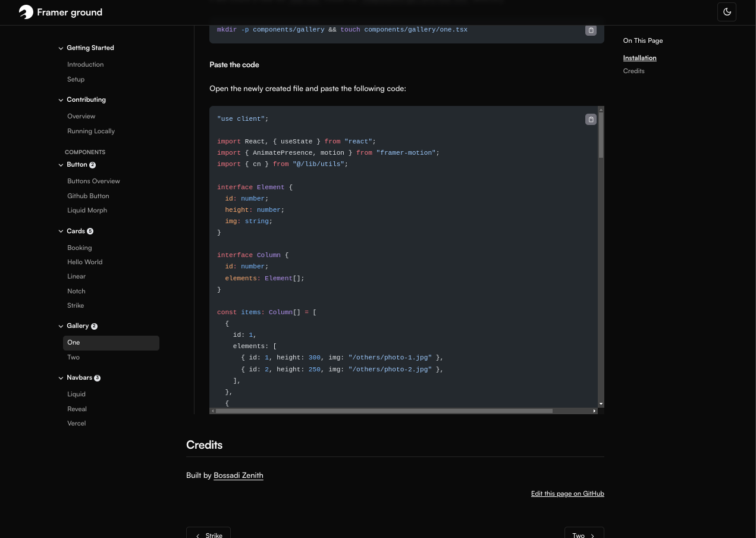Screen dimensions: 756x538
Task: Click the horizontal scrollbar left arrow
Action: coord(212,411)
